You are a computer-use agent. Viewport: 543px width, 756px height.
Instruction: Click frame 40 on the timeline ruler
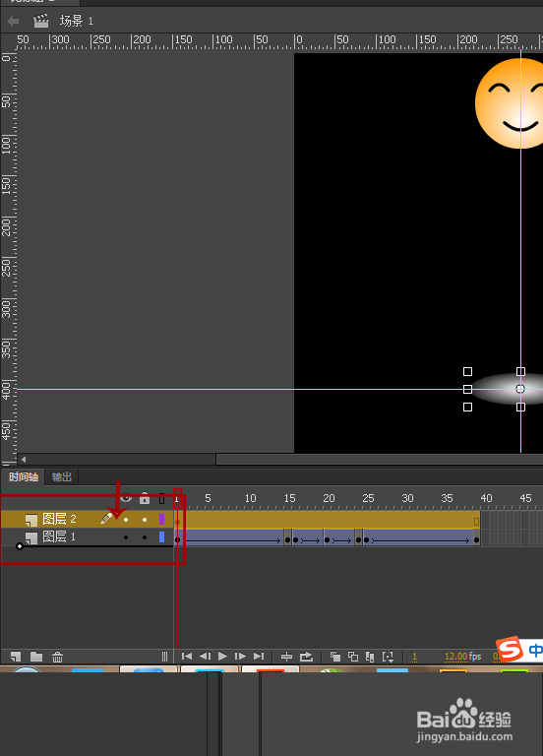(x=486, y=498)
